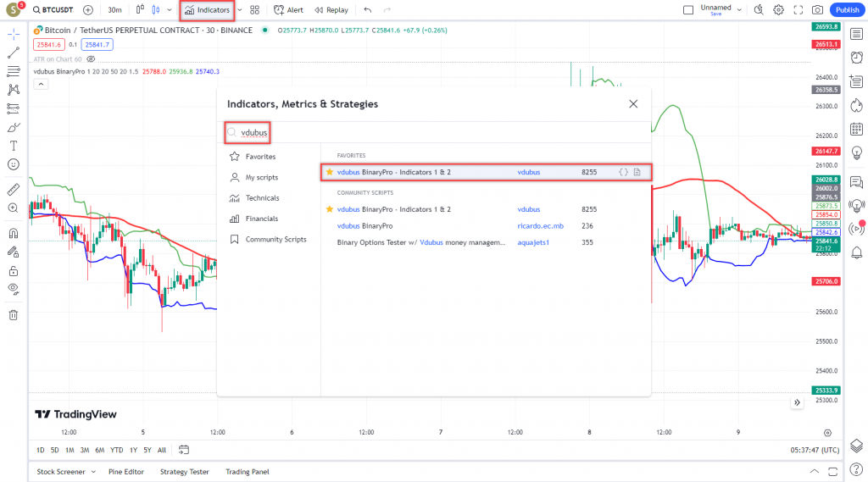Toggle magnet mode for drawings
868x482 pixels.
point(14,233)
